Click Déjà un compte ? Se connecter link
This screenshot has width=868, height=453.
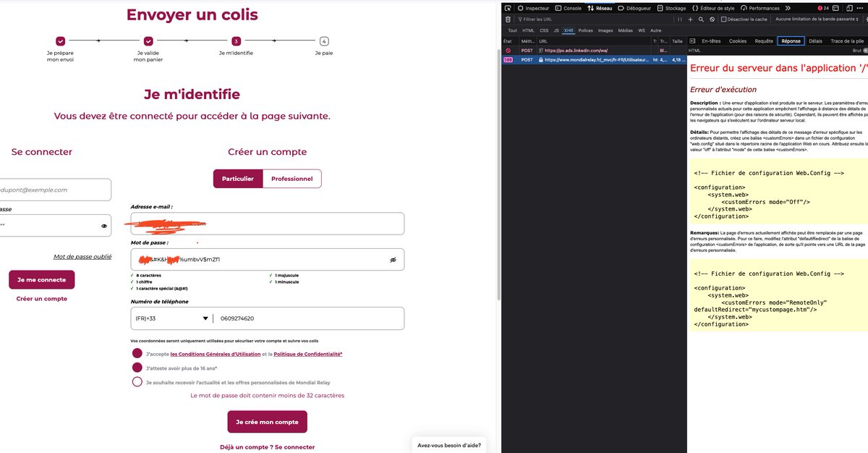click(267, 447)
